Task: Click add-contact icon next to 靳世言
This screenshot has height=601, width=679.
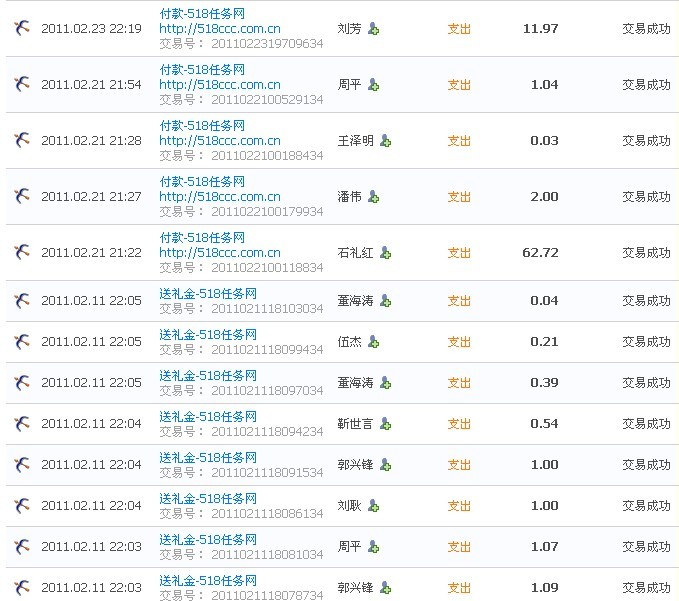Action: pyautogui.click(x=385, y=424)
